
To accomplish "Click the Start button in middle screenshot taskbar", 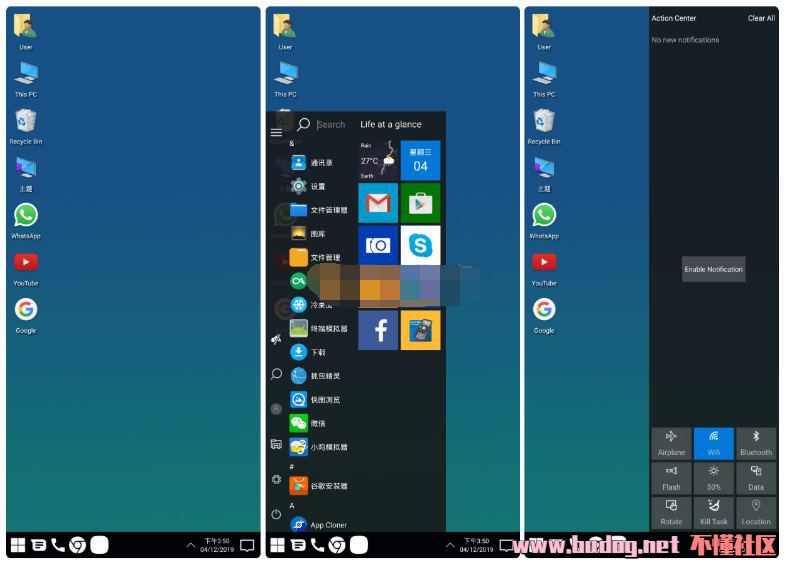I will click(277, 545).
